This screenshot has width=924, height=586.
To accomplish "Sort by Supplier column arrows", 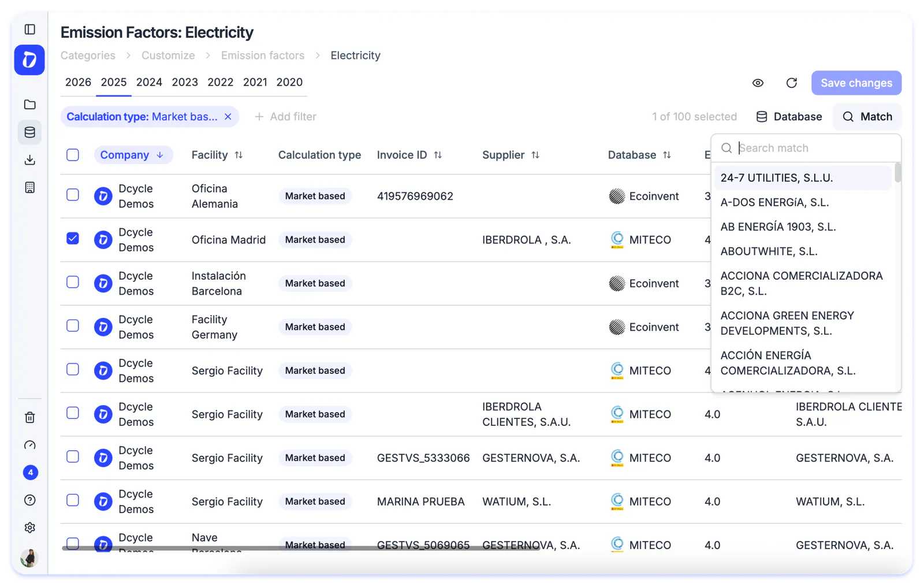I will point(535,155).
